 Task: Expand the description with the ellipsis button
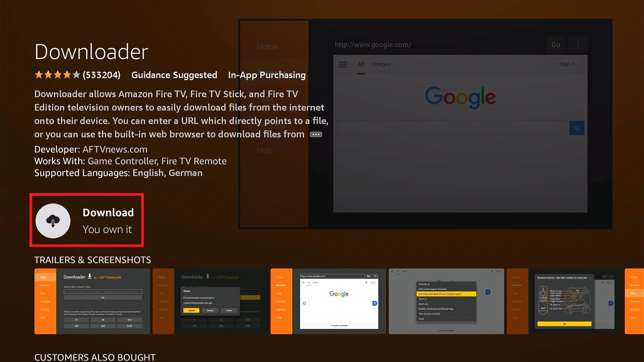[316, 134]
